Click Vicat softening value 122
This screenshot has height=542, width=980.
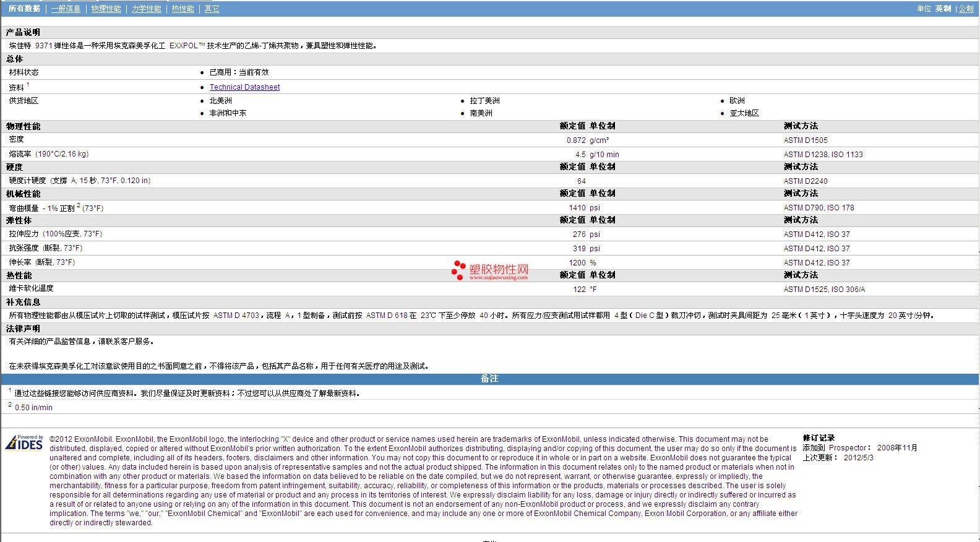(579, 290)
